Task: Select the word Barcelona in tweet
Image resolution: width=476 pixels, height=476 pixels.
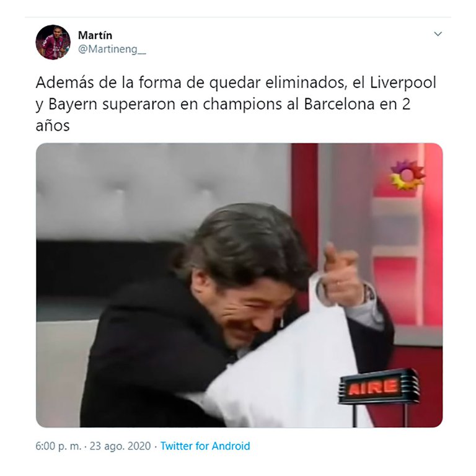Action: pos(338,104)
